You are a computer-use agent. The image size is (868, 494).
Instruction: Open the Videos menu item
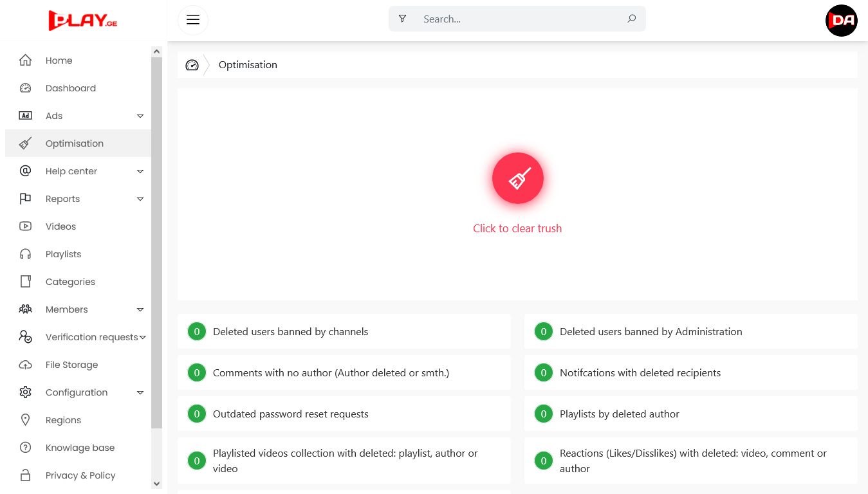click(x=60, y=226)
